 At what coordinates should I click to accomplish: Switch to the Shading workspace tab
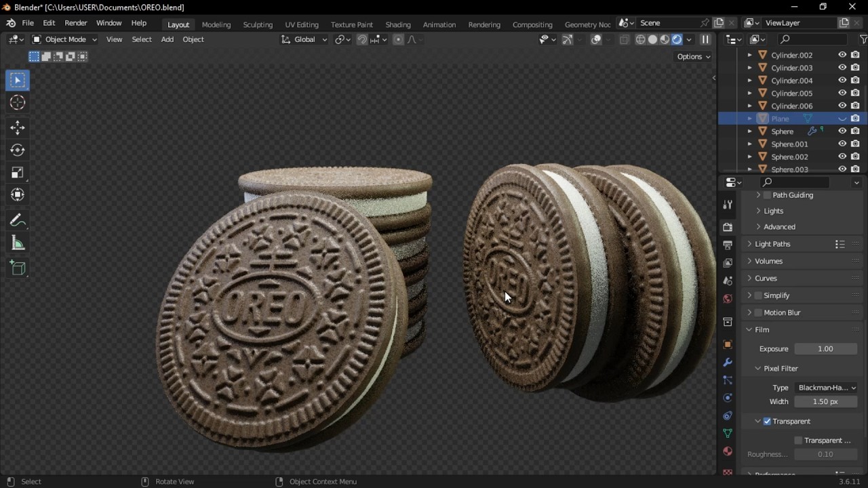398,24
